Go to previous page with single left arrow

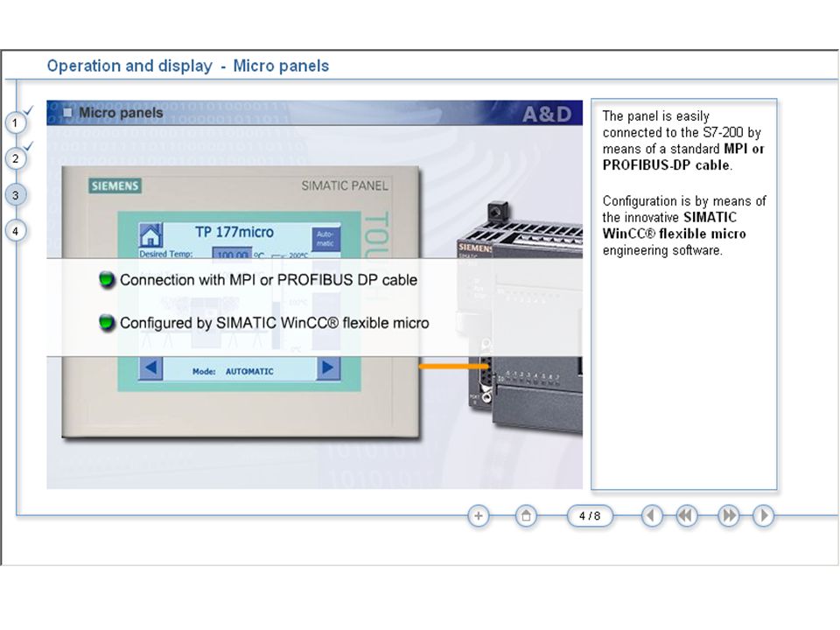(651, 516)
